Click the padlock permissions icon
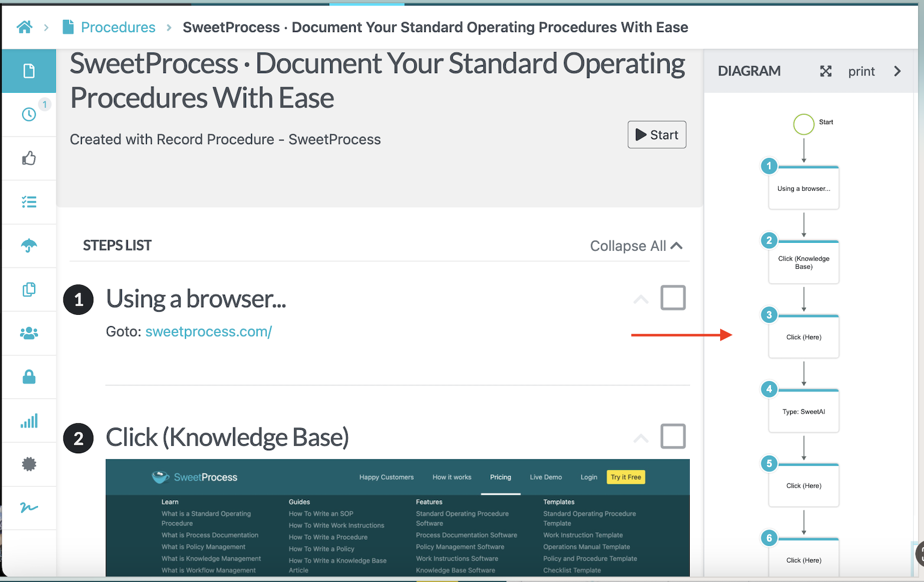The height and width of the screenshot is (582, 924). (x=29, y=377)
